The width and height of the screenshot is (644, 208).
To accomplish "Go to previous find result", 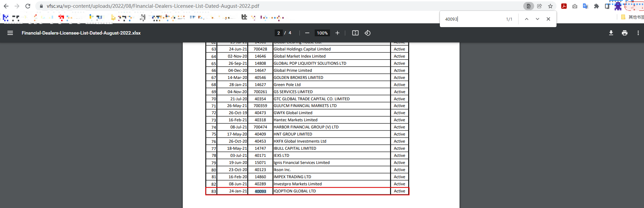I will click(526, 19).
